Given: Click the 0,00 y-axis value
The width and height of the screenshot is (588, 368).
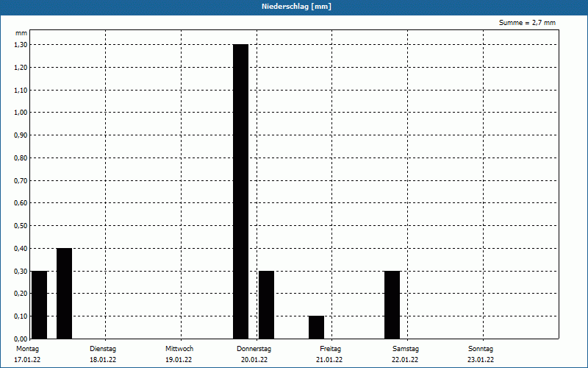Looking at the screenshot, I should pyautogui.click(x=21, y=339).
